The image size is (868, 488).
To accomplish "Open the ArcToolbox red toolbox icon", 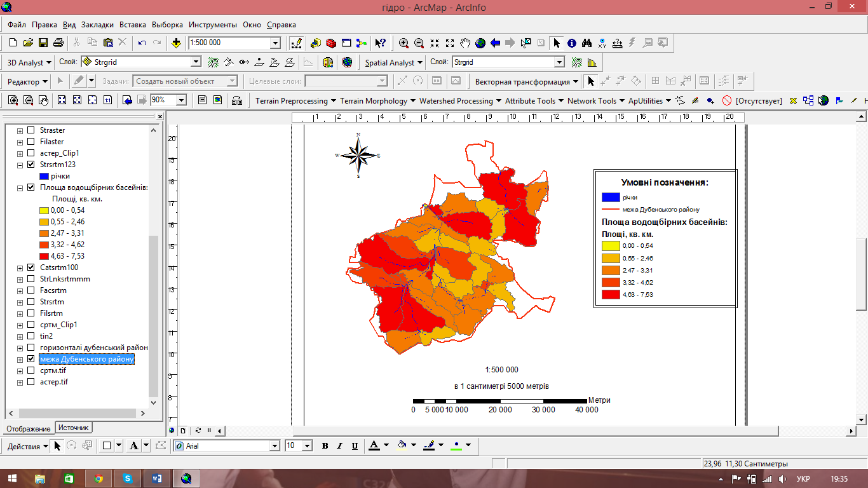I will pyautogui.click(x=331, y=43).
